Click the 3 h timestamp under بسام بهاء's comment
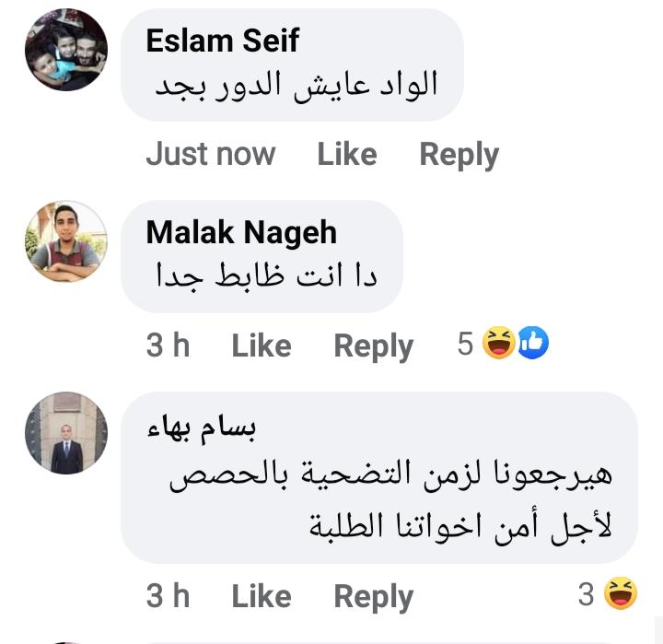This screenshot has height=644, width=663. click(168, 596)
